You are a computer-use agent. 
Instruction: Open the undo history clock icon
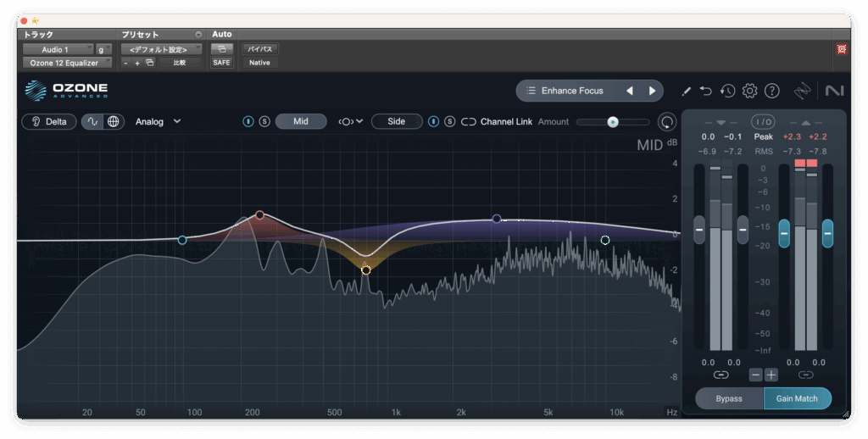coord(727,91)
